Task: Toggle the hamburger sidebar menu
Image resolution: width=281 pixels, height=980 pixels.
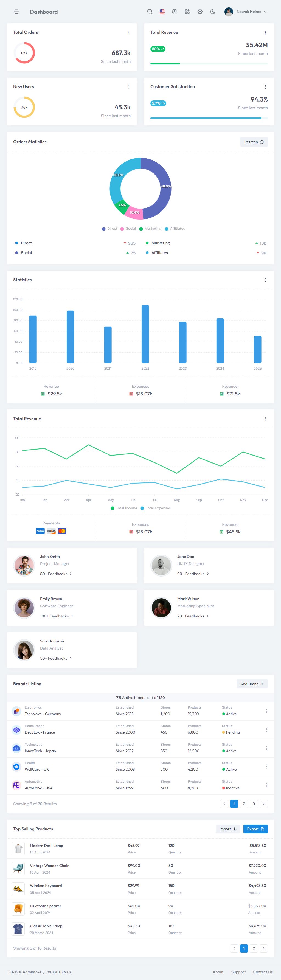Action: (x=17, y=12)
